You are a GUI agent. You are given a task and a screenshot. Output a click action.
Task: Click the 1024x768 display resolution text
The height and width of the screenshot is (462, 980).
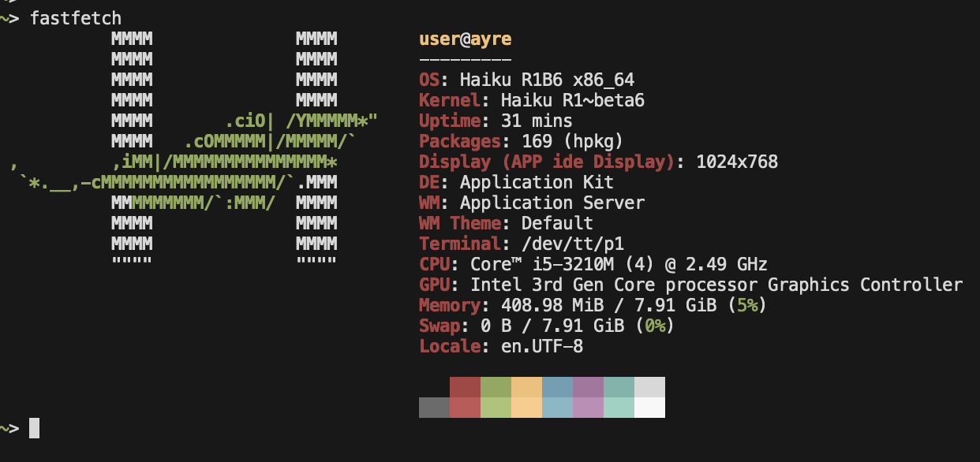coord(737,162)
